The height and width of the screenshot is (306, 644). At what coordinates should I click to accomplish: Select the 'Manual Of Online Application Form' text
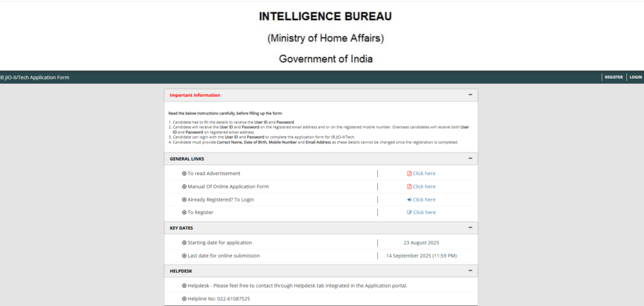pos(228,186)
